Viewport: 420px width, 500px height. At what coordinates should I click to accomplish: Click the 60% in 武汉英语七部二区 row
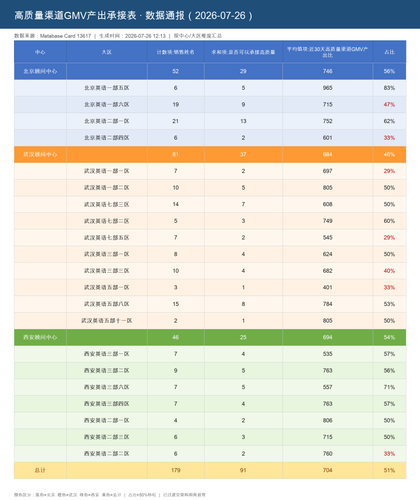[389, 221]
